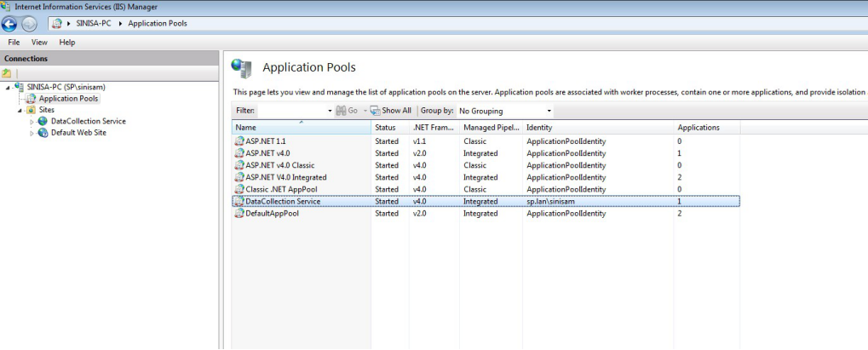Click the ASP.NET V4.0 Integrated pool icon

(x=239, y=177)
